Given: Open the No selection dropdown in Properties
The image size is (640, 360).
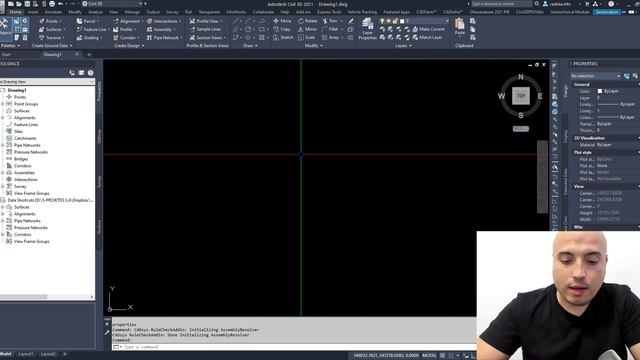Looking at the screenshot, I should (x=595, y=76).
